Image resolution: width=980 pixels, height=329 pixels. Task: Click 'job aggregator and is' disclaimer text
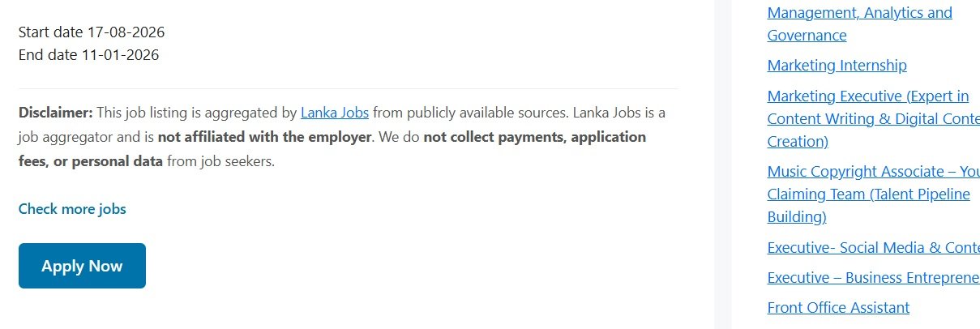click(86, 137)
